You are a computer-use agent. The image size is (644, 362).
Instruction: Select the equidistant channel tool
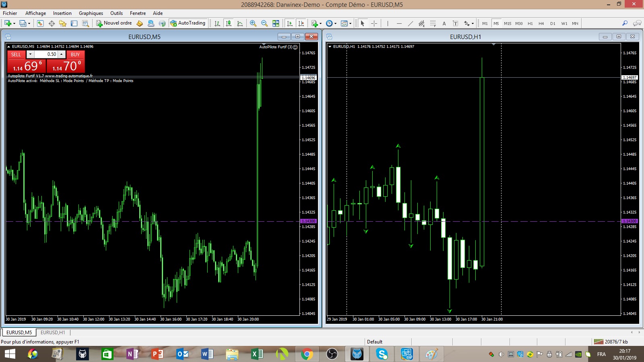pyautogui.click(x=421, y=23)
